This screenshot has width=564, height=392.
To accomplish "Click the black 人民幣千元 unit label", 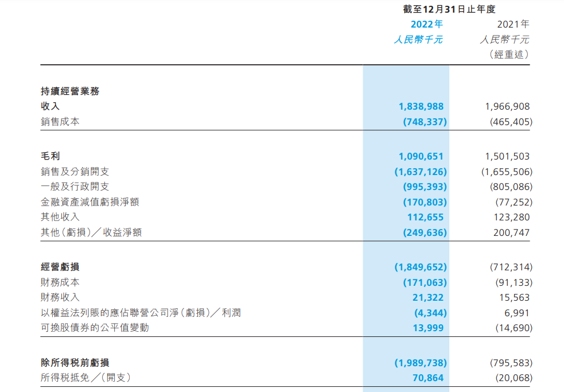I will click(x=505, y=40).
